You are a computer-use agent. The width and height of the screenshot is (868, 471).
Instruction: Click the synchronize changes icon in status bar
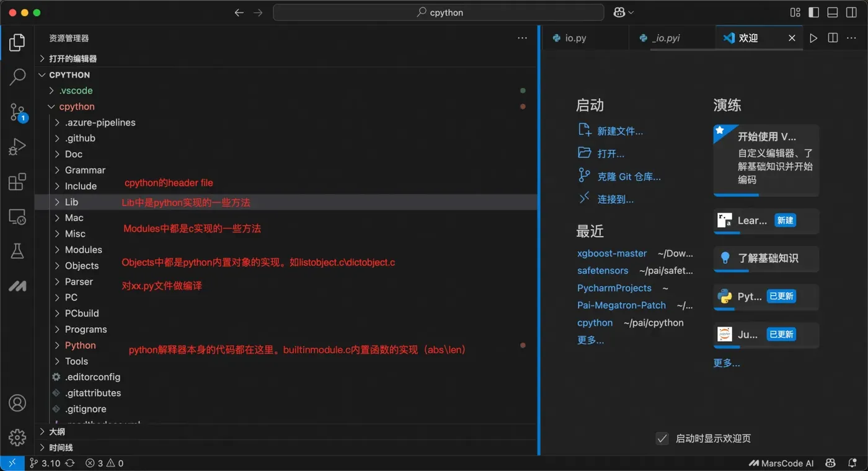pyautogui.click(x=70, y=463)
